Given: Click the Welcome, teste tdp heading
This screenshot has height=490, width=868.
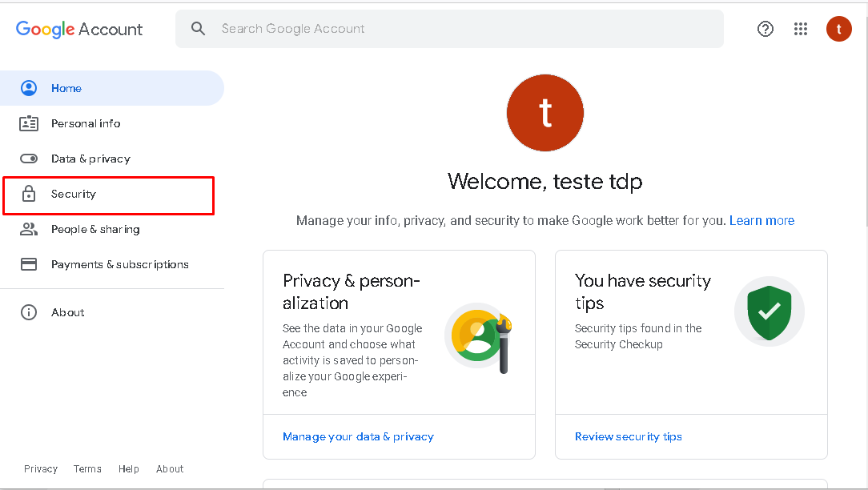Looking at the screenshot, I should [545, 182].
